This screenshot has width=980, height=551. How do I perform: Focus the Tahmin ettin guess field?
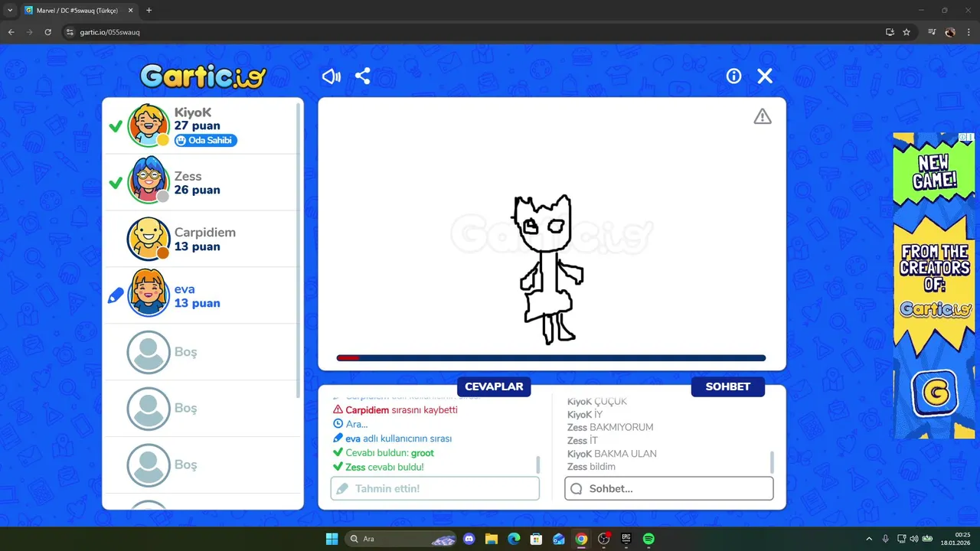pos(435,488)
